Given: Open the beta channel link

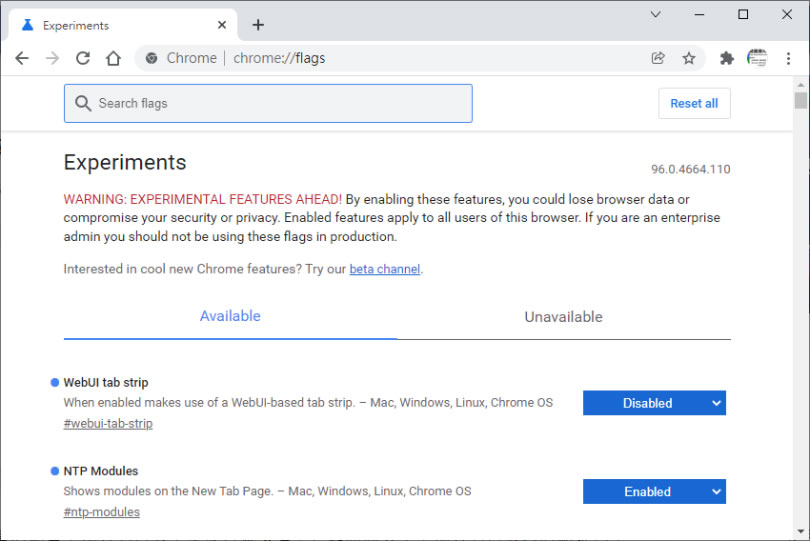Looking at the screenshot, I should 384,269.
